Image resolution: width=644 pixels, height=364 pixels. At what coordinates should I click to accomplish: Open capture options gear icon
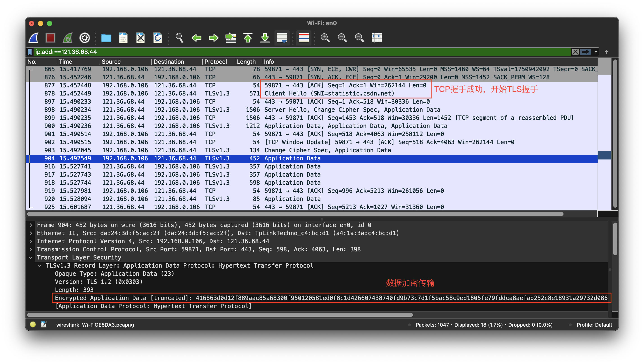(x=84, y=38)
